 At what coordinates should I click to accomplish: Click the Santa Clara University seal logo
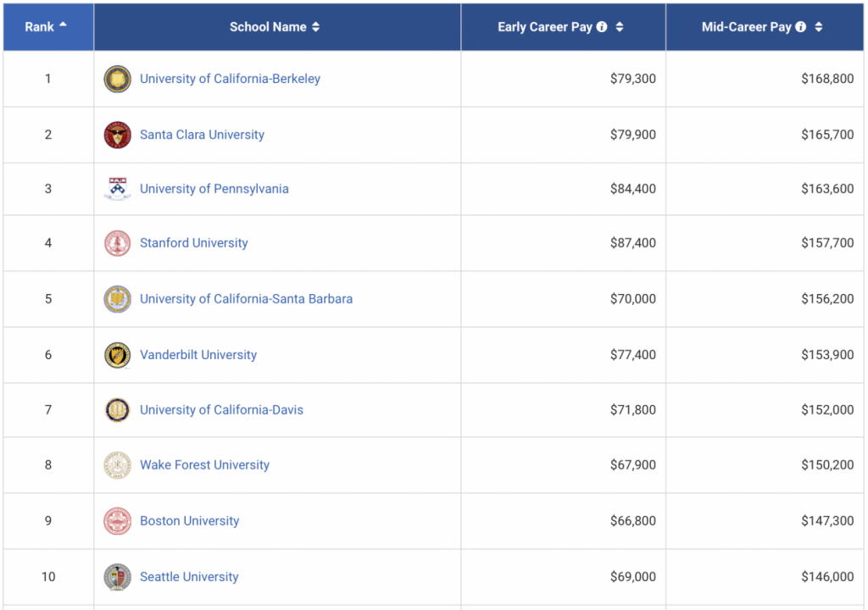pyautogui.click(x=117, y=135)
